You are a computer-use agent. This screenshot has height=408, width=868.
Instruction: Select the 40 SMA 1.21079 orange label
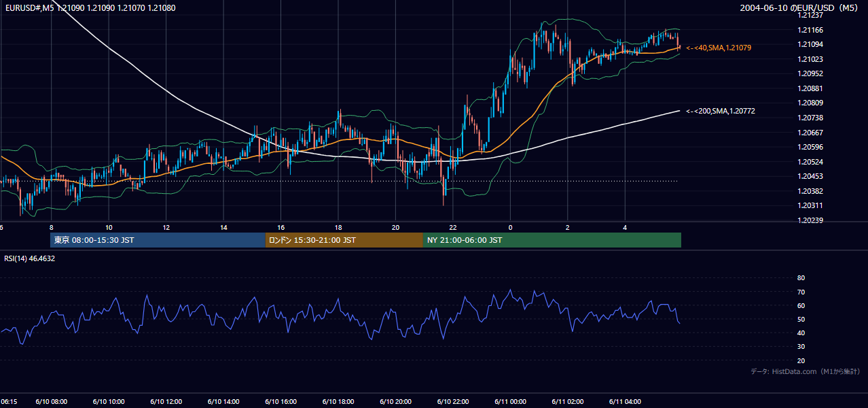(718, 48)
